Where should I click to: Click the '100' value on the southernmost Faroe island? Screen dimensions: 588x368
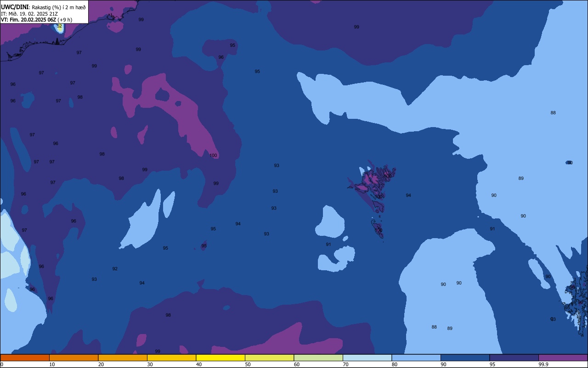[x=379, y=230]
